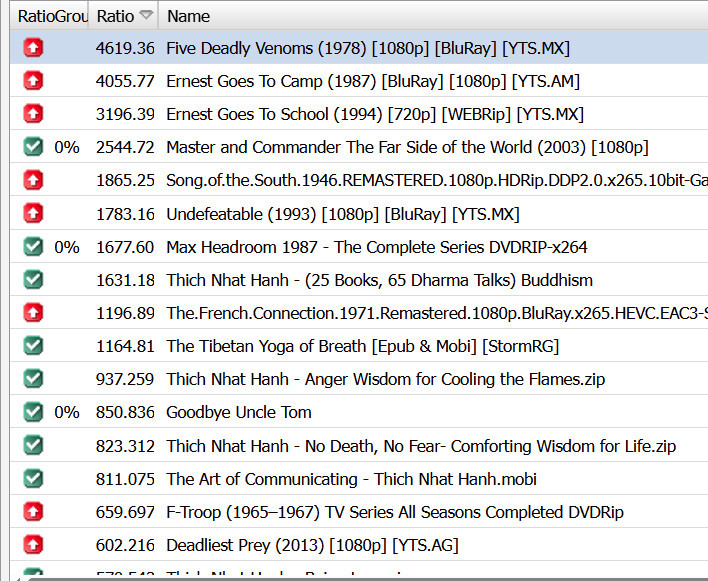Click ratio value 1677.60

(125, 247)
